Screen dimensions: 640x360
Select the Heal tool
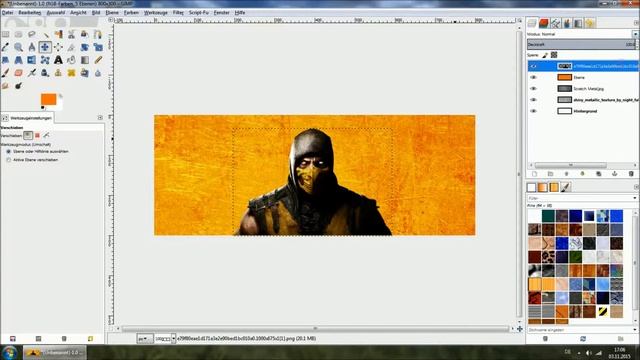pos(71,73)
